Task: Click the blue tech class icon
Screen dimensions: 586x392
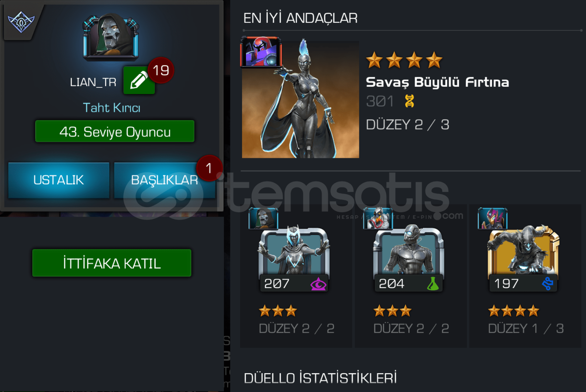Action: point(548,283)
